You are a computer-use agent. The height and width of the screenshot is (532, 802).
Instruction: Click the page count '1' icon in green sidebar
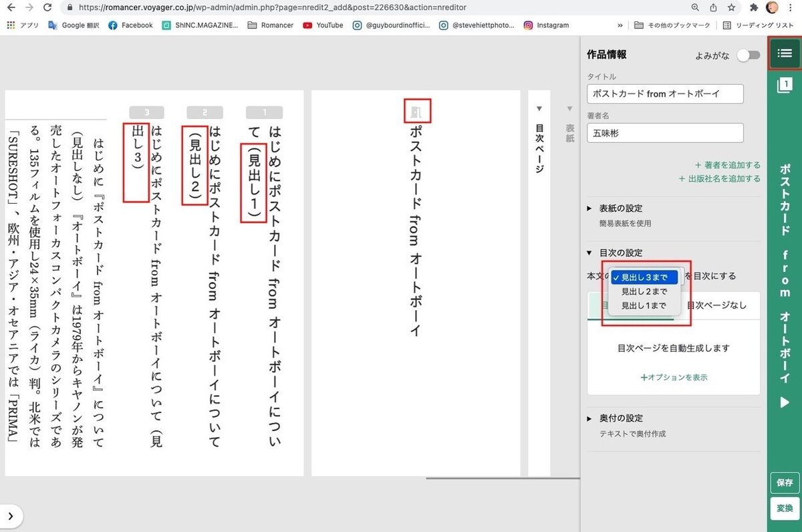(x=785, y=86)
